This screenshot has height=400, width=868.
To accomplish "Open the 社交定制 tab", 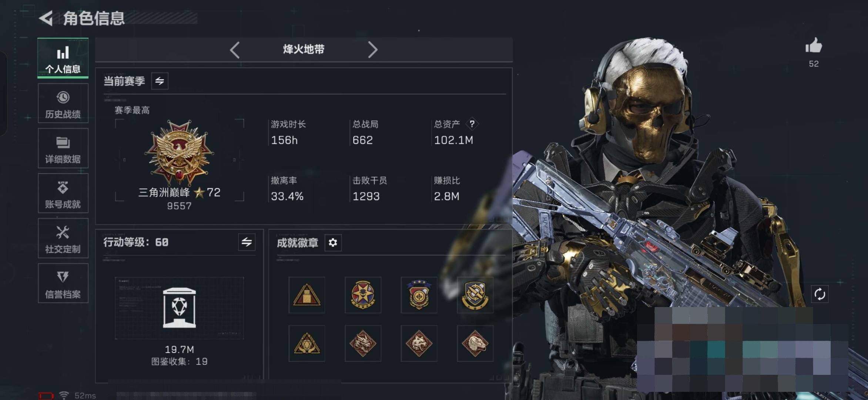I will click(x=63, y=238).
